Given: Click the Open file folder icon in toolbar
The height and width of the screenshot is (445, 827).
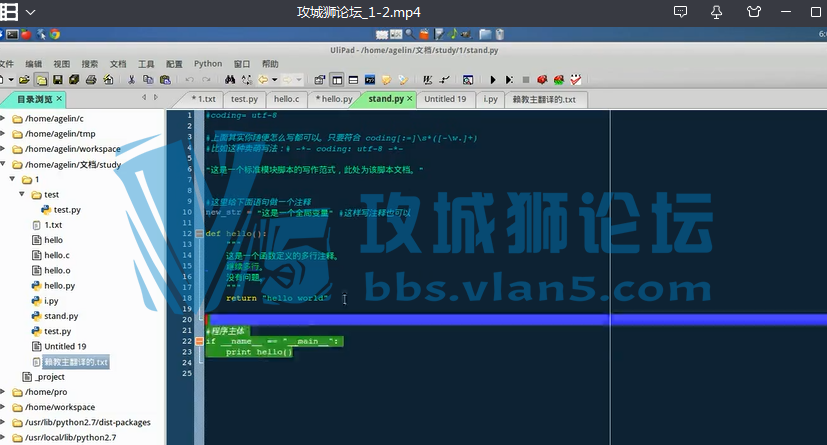Looking at the screenshot, I should (24, 80).
